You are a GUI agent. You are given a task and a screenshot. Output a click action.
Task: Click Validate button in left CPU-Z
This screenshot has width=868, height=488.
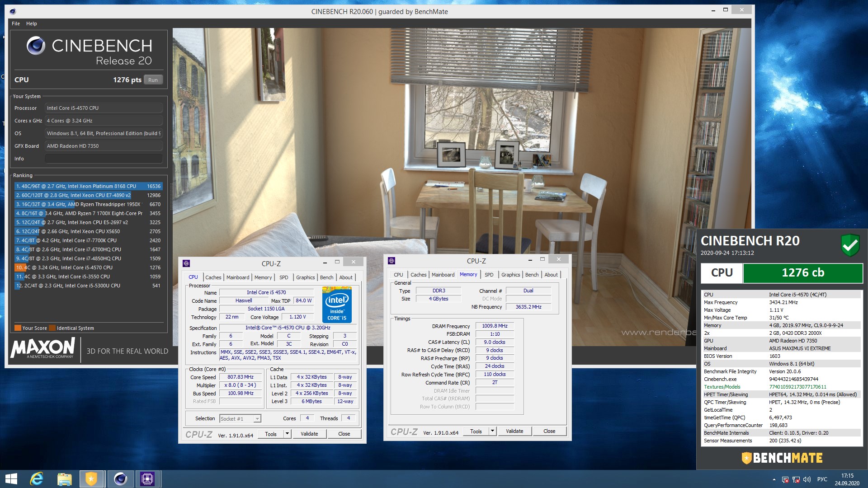(309, 434)
